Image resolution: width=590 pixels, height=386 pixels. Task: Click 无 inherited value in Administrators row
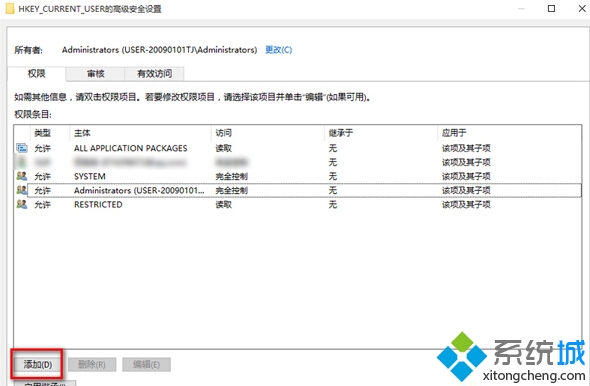pos(333,190)
